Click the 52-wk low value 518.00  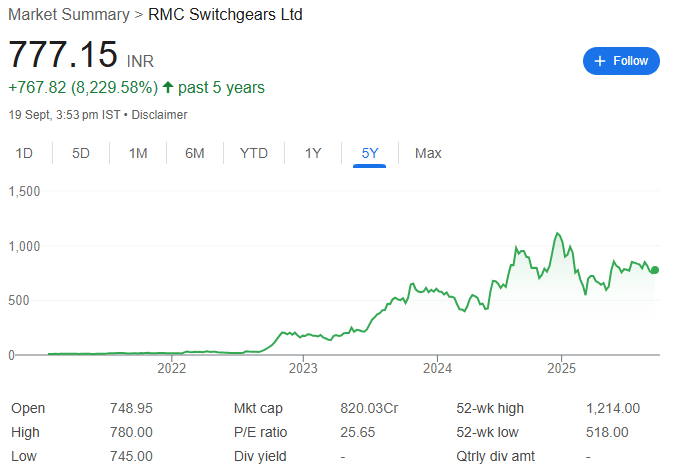tap(607, 432)
